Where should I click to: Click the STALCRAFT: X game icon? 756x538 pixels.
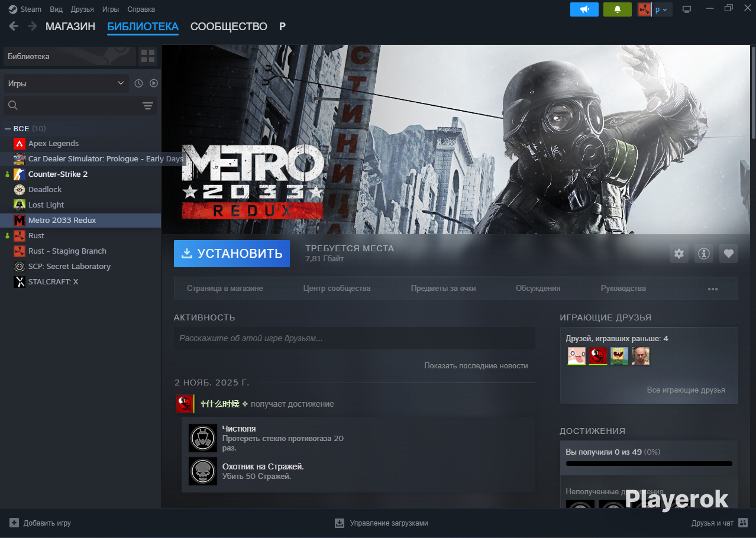coord(20,282)
